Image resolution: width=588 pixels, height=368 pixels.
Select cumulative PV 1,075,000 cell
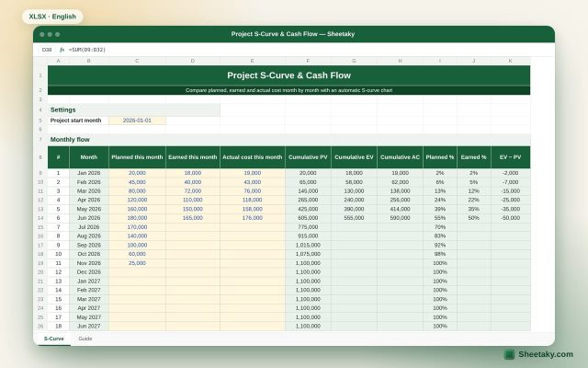coord(308,254)
